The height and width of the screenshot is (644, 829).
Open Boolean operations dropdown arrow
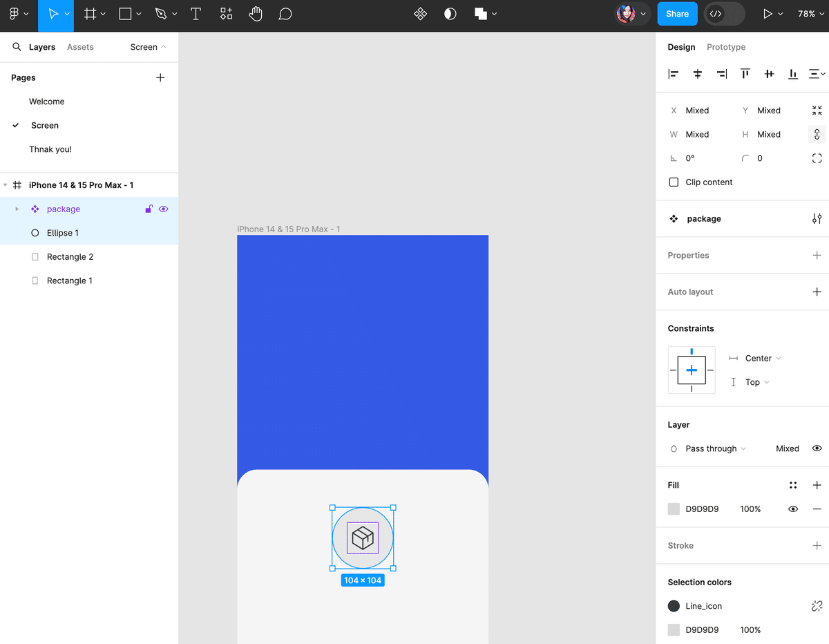click(494, 14)
